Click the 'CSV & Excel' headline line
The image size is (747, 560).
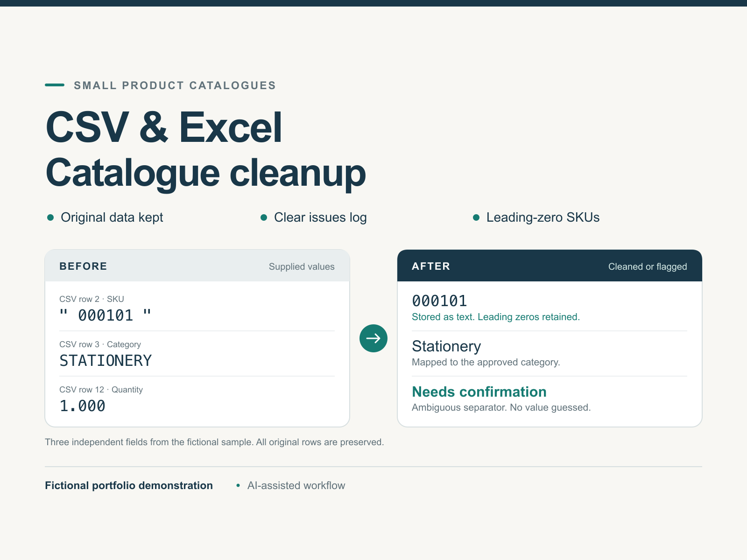point(164,127)
